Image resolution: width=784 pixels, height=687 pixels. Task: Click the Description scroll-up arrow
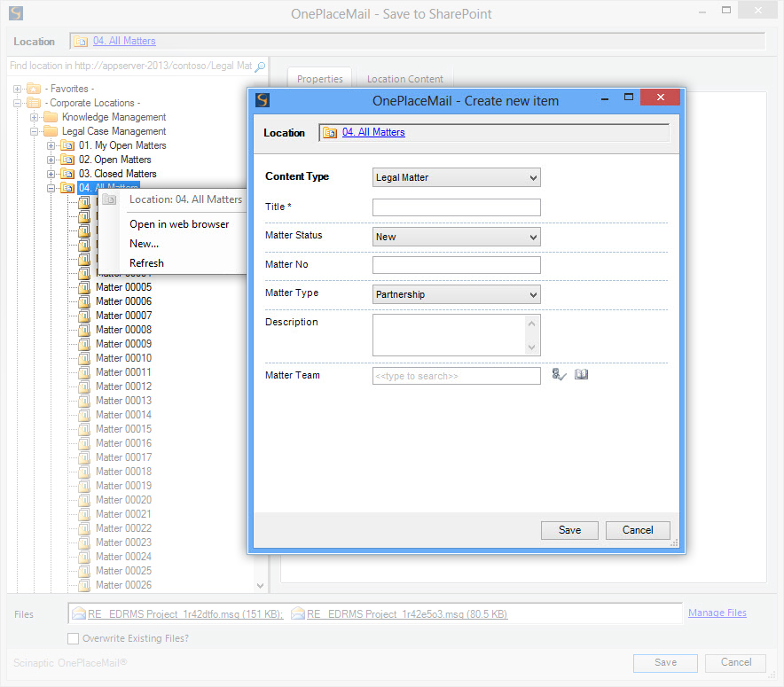click(531, 324)
